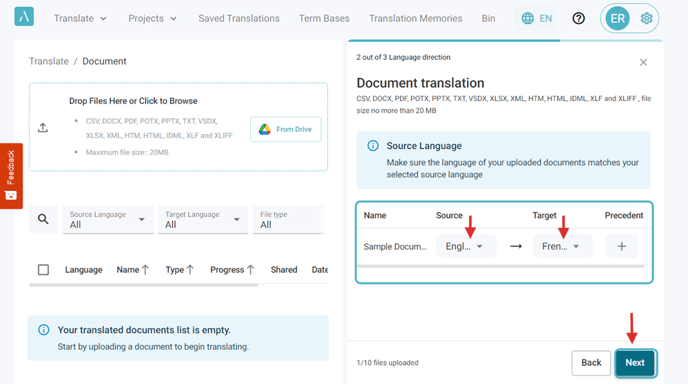
Task: Click the Source Language info icon
Action: click(373, 146)
